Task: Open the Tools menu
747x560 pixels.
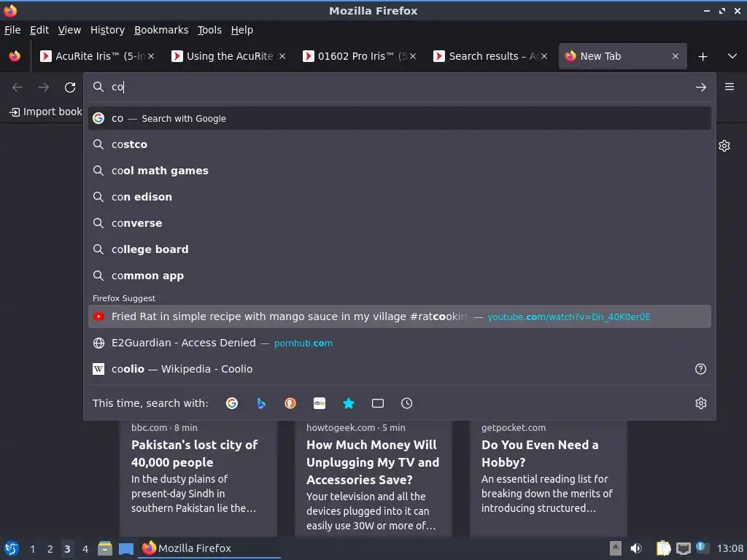Action: 209,30
